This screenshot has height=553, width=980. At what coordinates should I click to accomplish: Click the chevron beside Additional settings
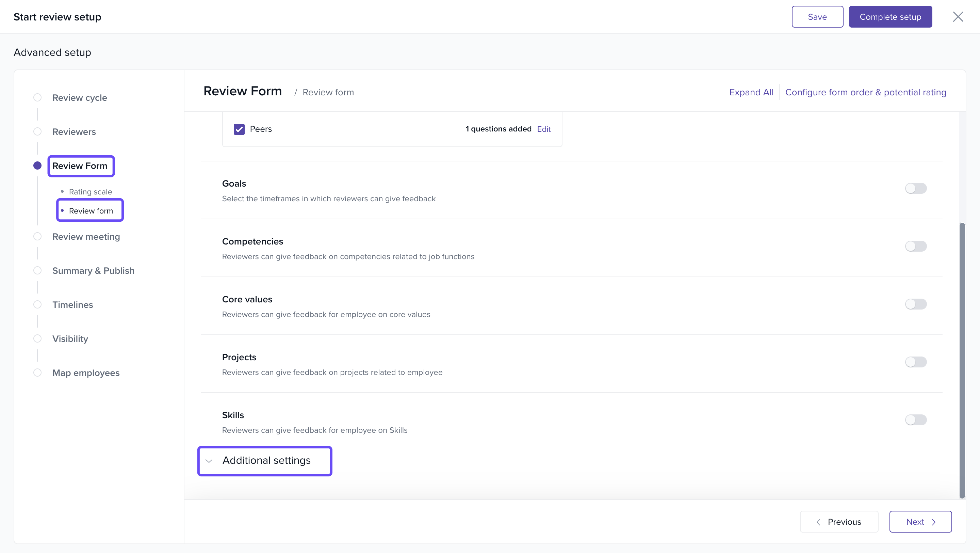[209, 461]
